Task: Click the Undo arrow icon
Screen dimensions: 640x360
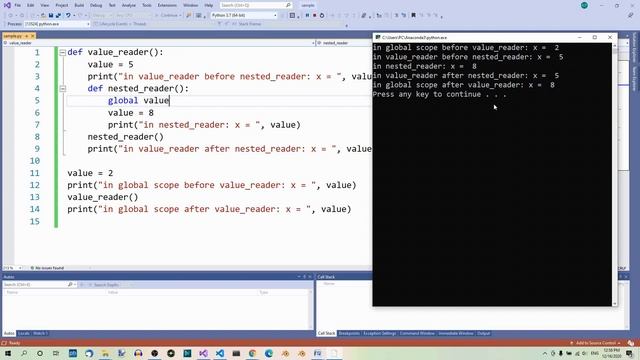Action: 68,16
